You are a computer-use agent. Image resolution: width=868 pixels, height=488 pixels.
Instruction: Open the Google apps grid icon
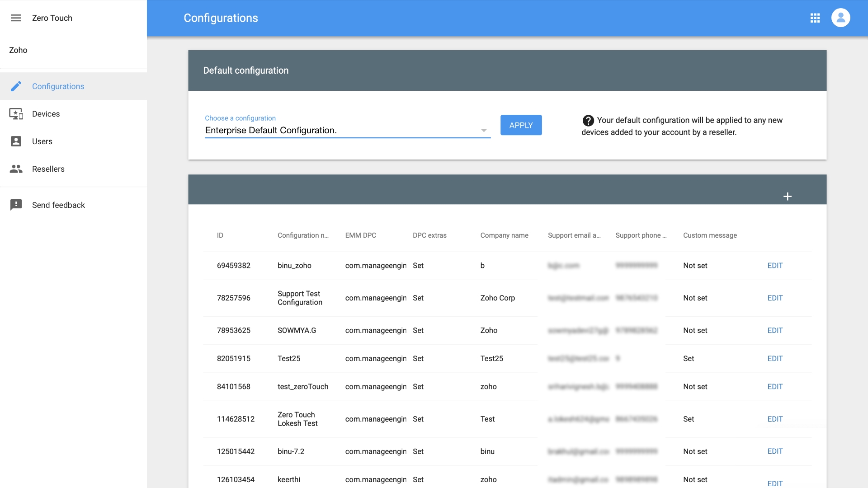point(815,18)
